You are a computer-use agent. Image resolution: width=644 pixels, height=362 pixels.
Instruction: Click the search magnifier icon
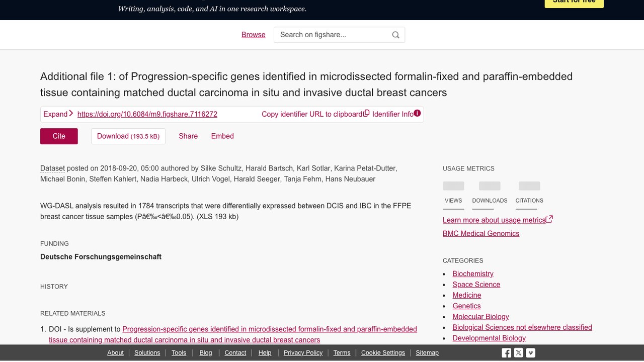[x=395, y=35]
